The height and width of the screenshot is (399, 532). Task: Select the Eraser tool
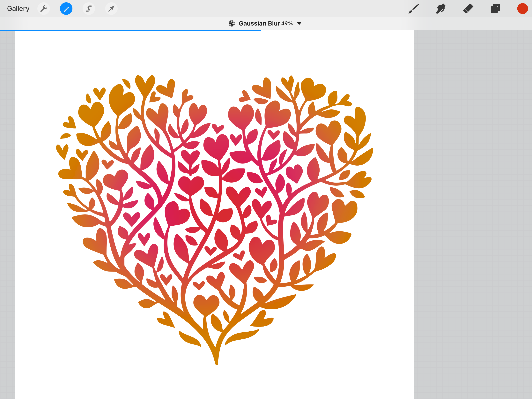[468, 9]
